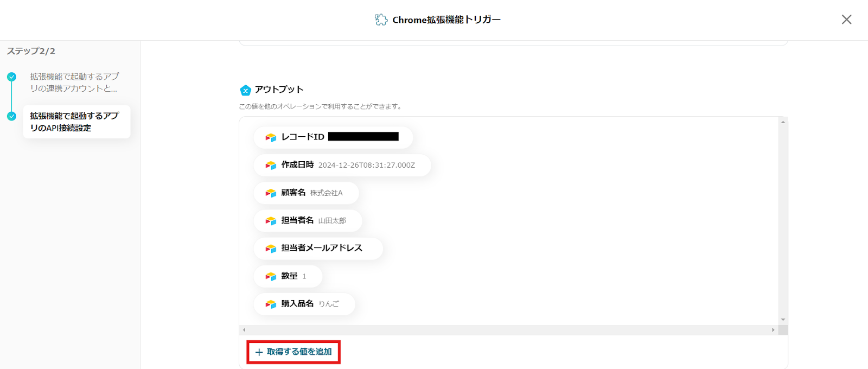Click the output list scroll-up arrow
868x369 pixels.
click(x=783, y=122)
